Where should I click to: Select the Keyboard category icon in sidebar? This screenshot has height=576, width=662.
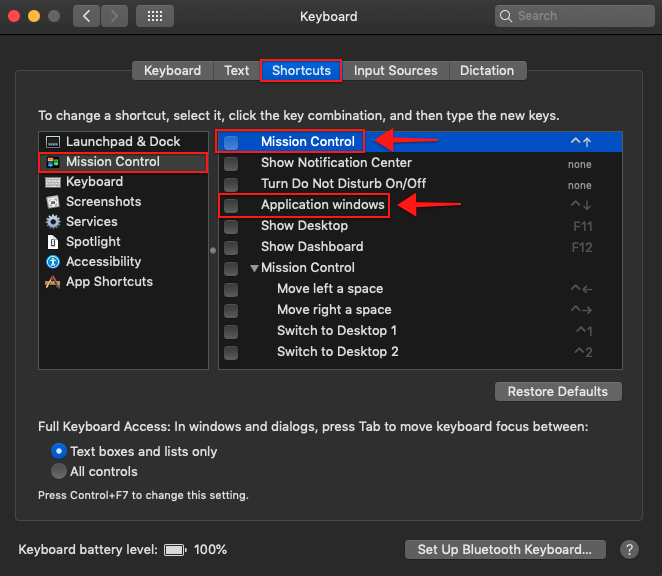tap(53, 182)
